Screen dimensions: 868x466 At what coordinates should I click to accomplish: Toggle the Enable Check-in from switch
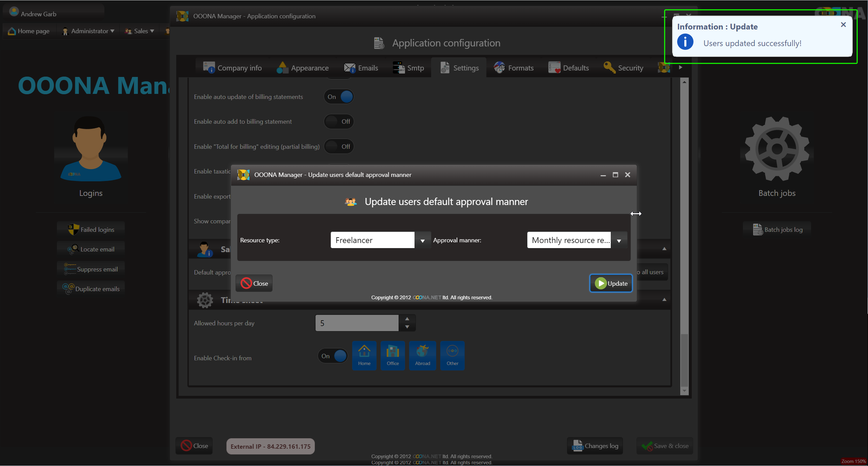332,356
